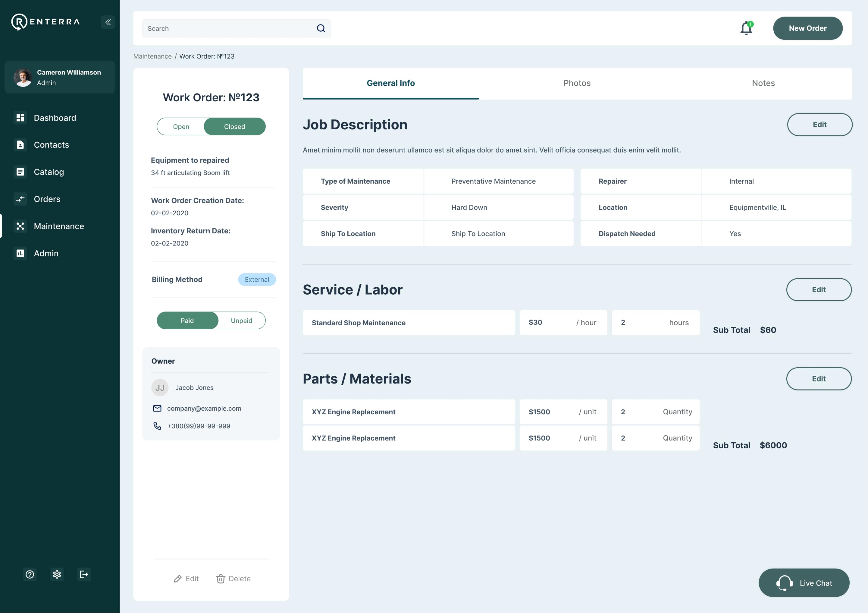This screenshot has width=868, height=613.
Task: Click the Maintenance tools icon
Action: pyautogui.click(x=20, y=226)
